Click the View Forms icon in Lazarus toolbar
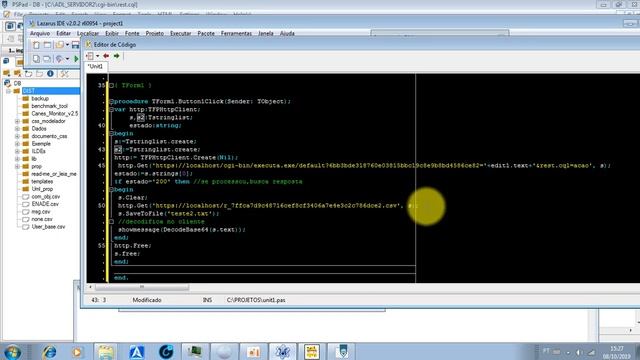 [47, 59]
